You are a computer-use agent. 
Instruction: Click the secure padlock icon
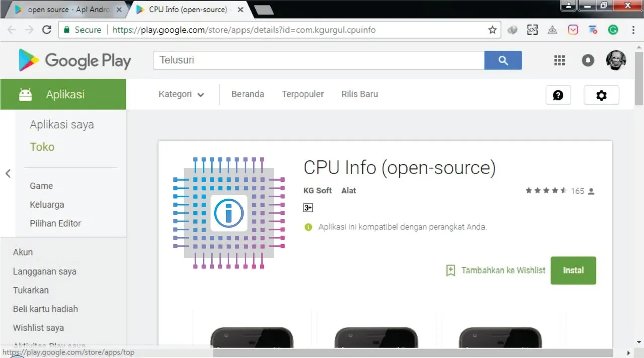66,30
